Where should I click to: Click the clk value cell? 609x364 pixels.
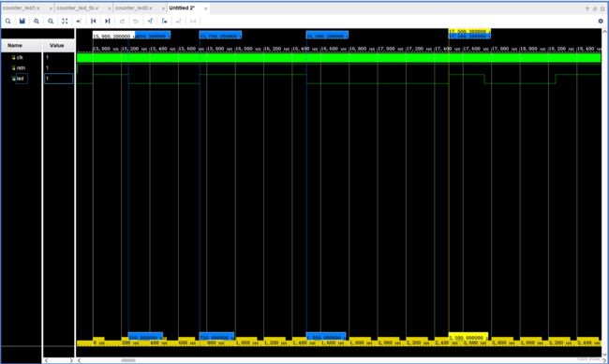click(x=58, y=57)
